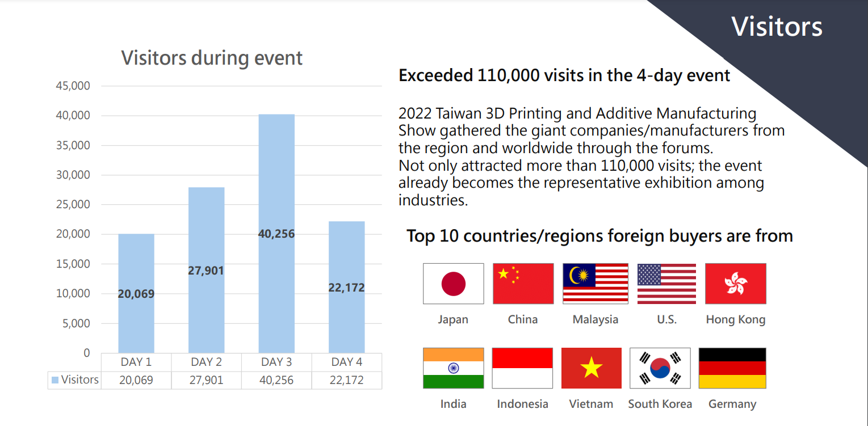
Task: Click the South Korea flag icon
Action: 660,368
